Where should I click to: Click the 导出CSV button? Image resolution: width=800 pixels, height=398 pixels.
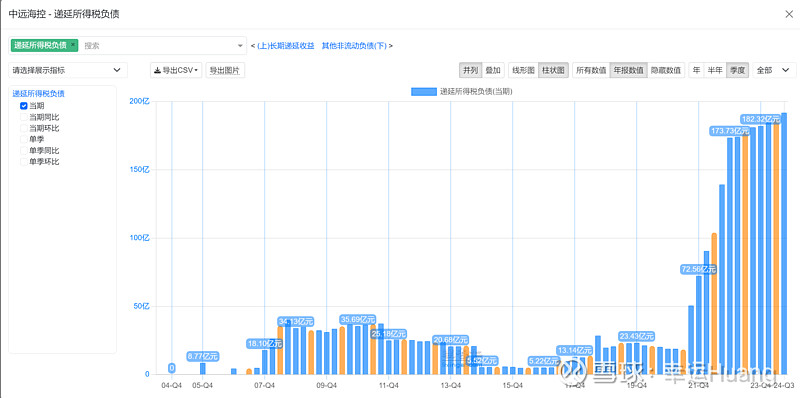[176, 70]
